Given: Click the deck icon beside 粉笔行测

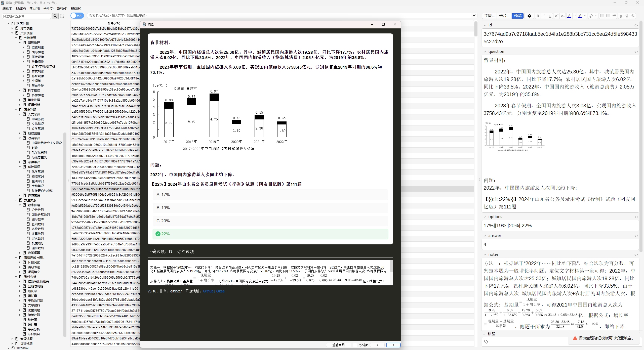Looking at the screenshot, I should (x=13, y=23).
